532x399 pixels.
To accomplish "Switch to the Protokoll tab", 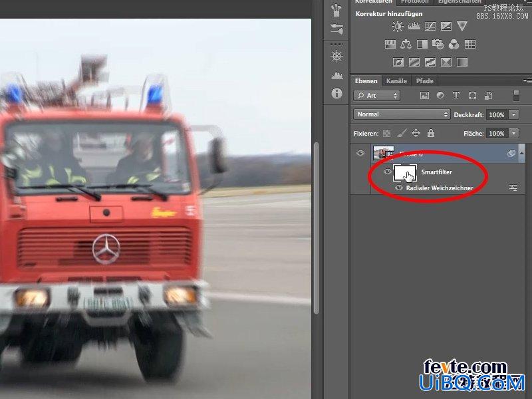I will pos(414,2).
